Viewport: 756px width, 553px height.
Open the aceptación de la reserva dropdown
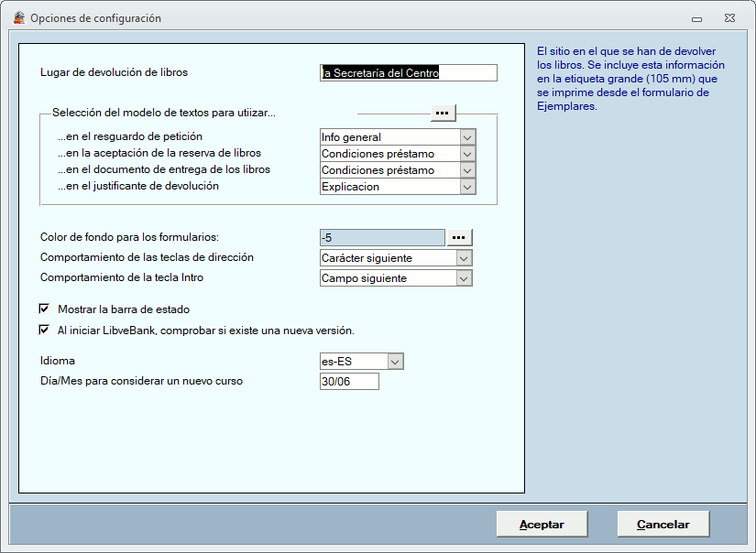(x=467, y=154)
